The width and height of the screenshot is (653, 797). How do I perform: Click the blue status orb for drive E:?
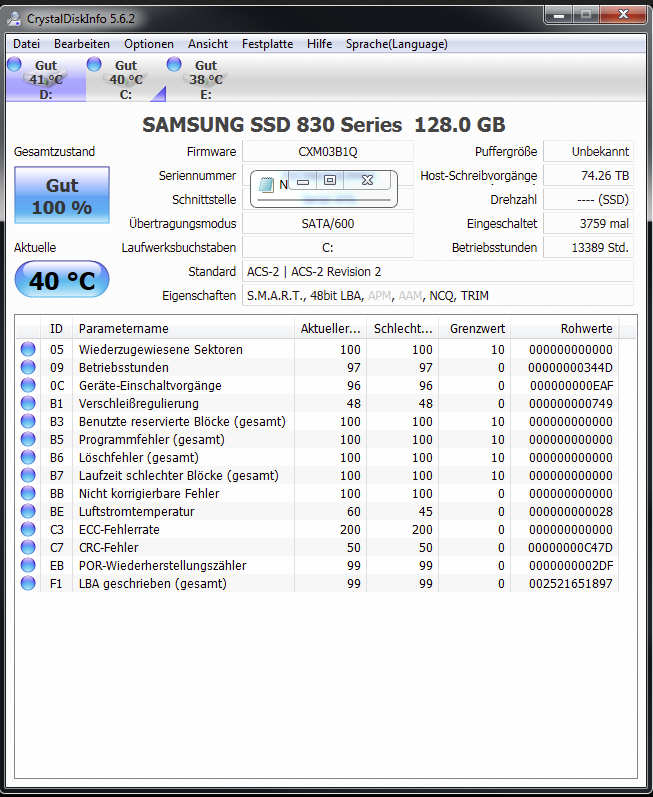click(x=174, y=64)
